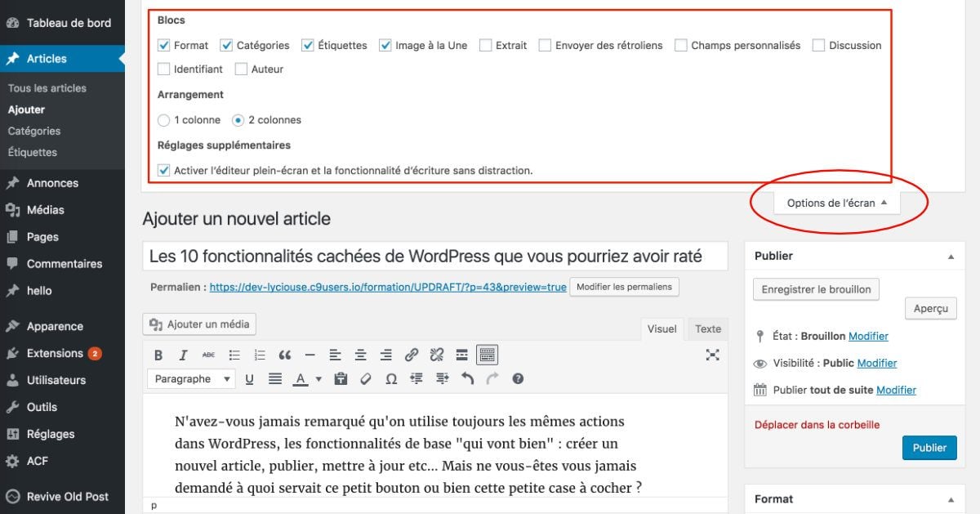980x514 pixels.
Task: Apply italic formatting
Action: click(183, 354)
